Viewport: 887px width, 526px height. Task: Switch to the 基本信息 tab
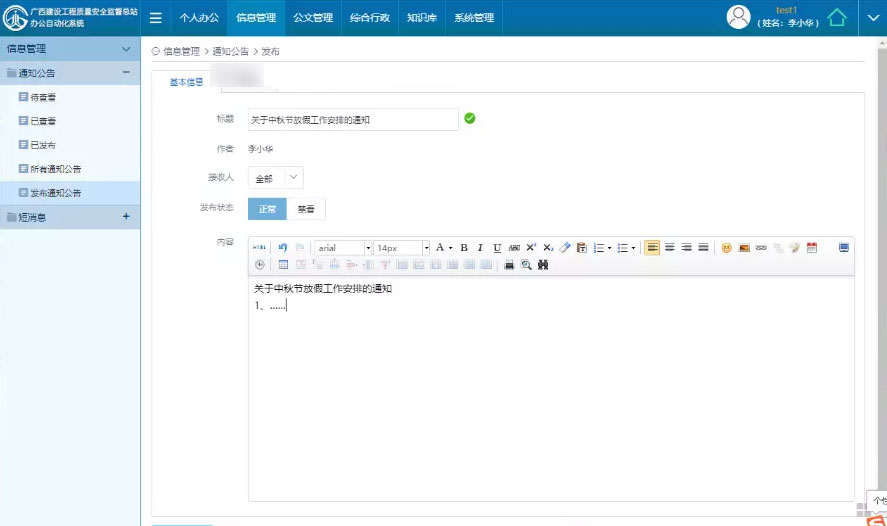[187, 82]
